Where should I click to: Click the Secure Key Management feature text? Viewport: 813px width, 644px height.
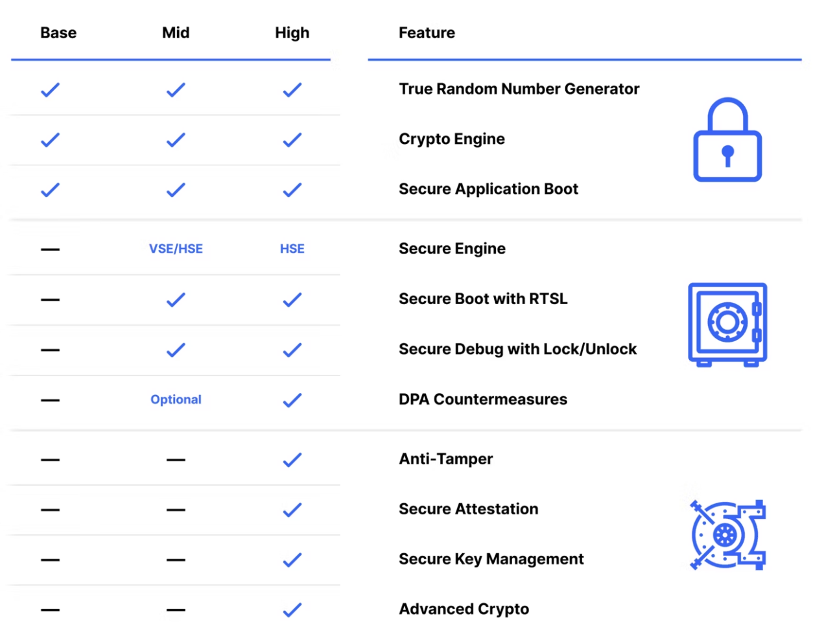pos(491,559)
